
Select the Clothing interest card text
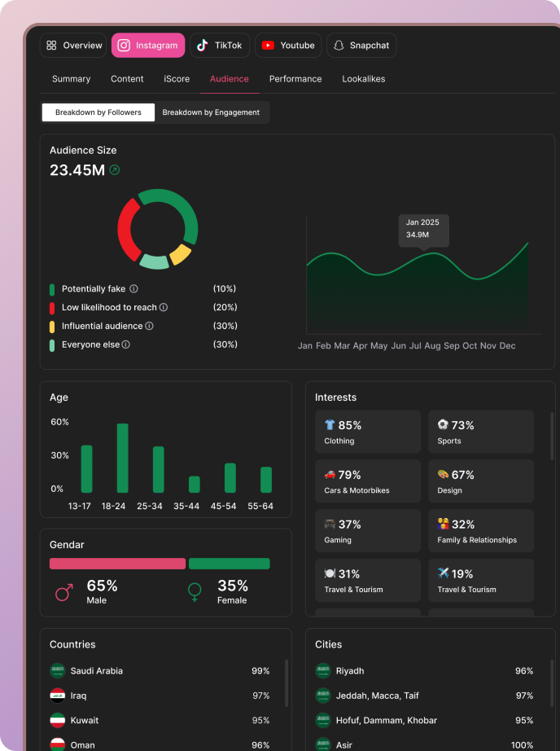coord(339,441)
